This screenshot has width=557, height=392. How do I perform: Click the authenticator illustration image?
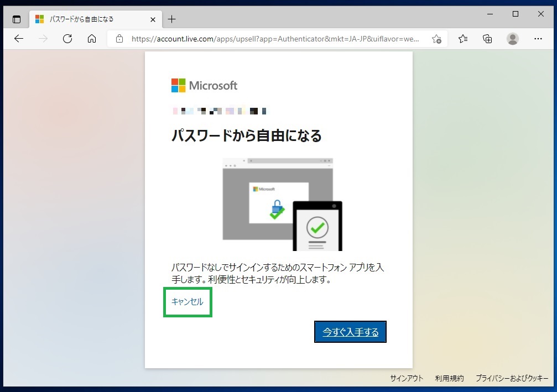[x=283, y=205]
